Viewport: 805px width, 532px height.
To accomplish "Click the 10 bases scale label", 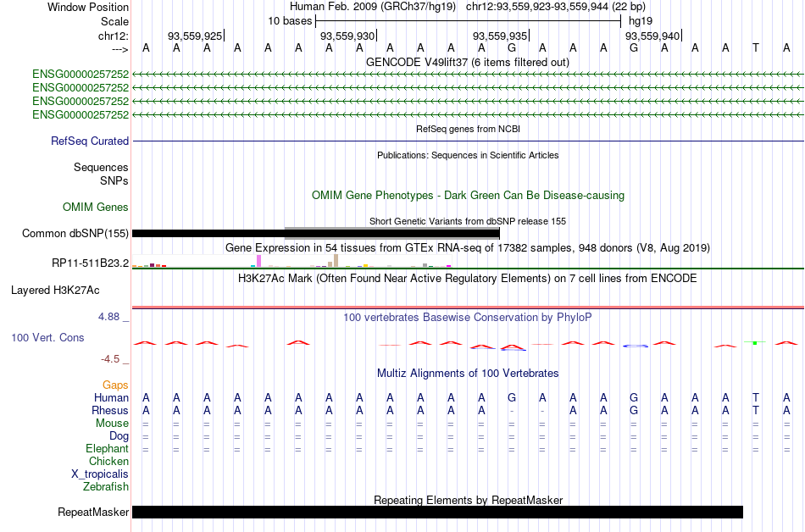I will pyautogui.click(x=290, y=21).
